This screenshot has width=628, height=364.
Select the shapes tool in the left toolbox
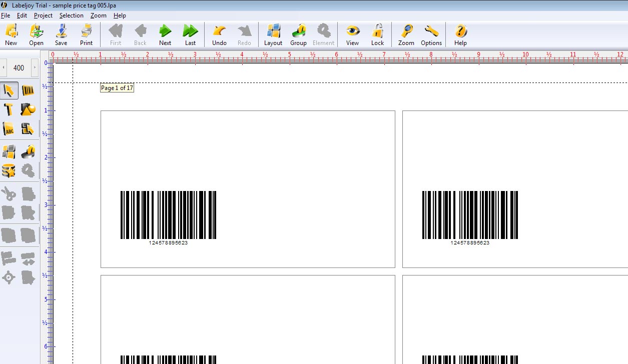click(28, 109)
